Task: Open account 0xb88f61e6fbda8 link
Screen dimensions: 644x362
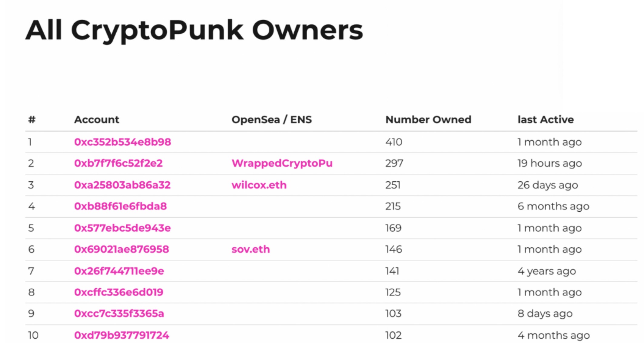Action: click(120, 206)
